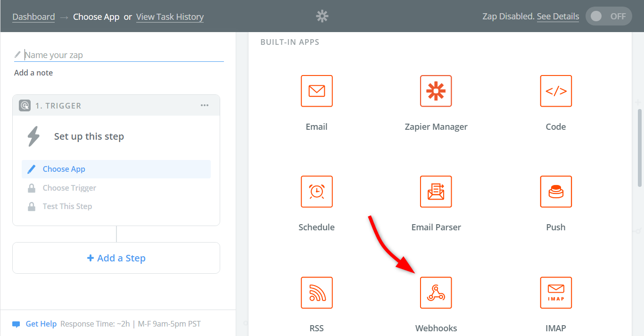The height and width of the screenshot is (336, 644).
Task: Click the Set up this step heading
Action: click(x=89, y=137)
